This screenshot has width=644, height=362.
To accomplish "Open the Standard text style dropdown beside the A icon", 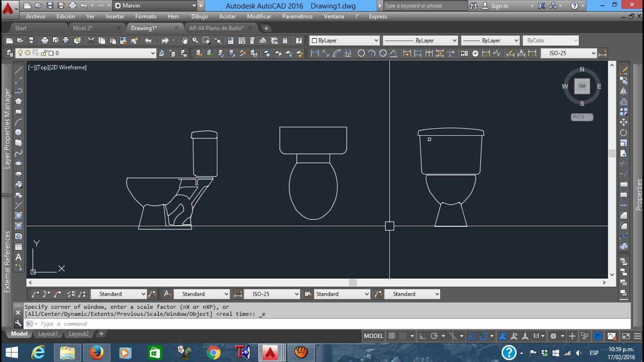I will (x=202, y=294).
